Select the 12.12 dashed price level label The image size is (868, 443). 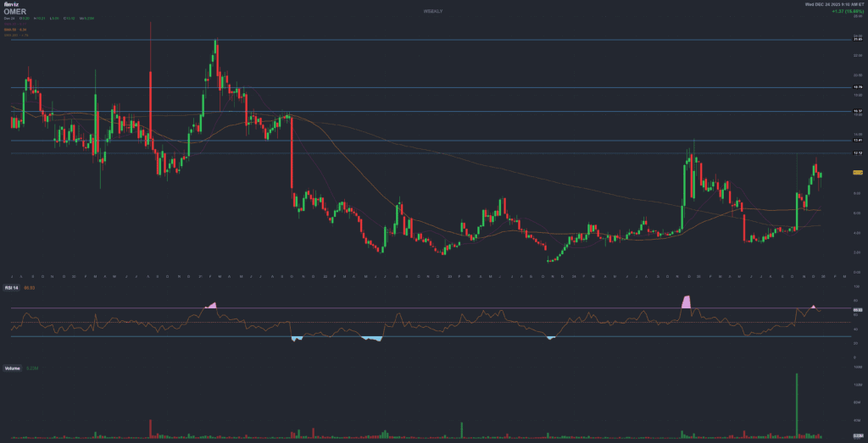(857, 153)
